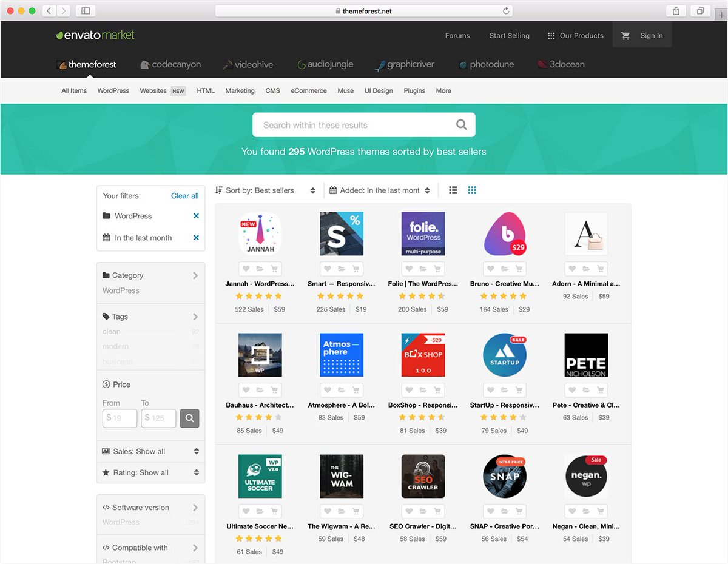Select the codecanyon marketplace tab
Screen dimensions: 728x564
(x=170, y=64)
